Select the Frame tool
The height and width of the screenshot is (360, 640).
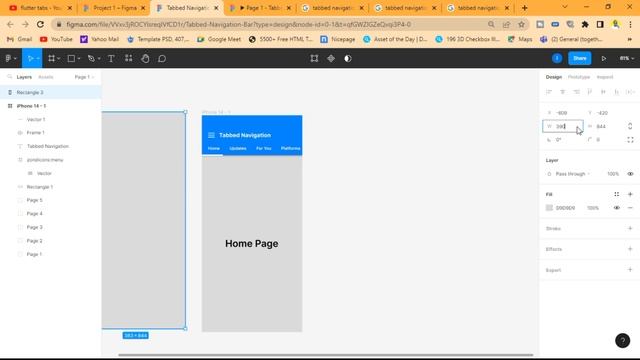(x=51, y=58)
